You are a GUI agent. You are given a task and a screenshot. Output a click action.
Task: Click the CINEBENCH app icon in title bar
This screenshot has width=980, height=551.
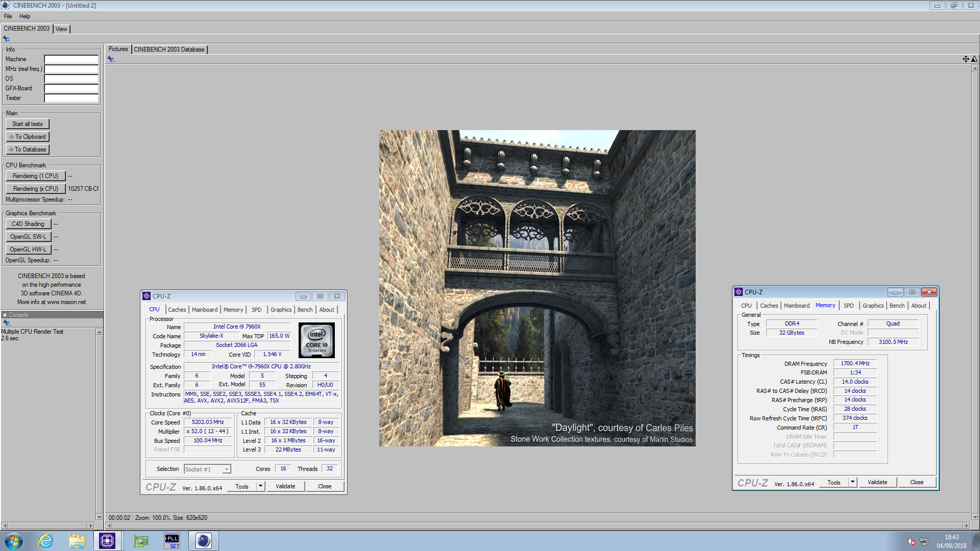pyautogui.click(x=5, y=5)
